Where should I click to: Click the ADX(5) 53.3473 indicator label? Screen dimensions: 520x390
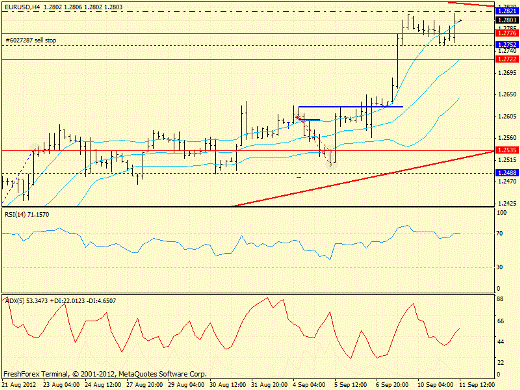click(60, 301)
